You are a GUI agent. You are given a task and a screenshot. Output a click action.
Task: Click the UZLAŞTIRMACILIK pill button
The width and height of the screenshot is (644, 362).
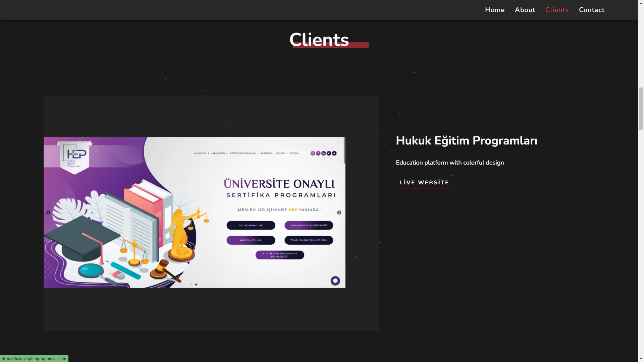251,226
